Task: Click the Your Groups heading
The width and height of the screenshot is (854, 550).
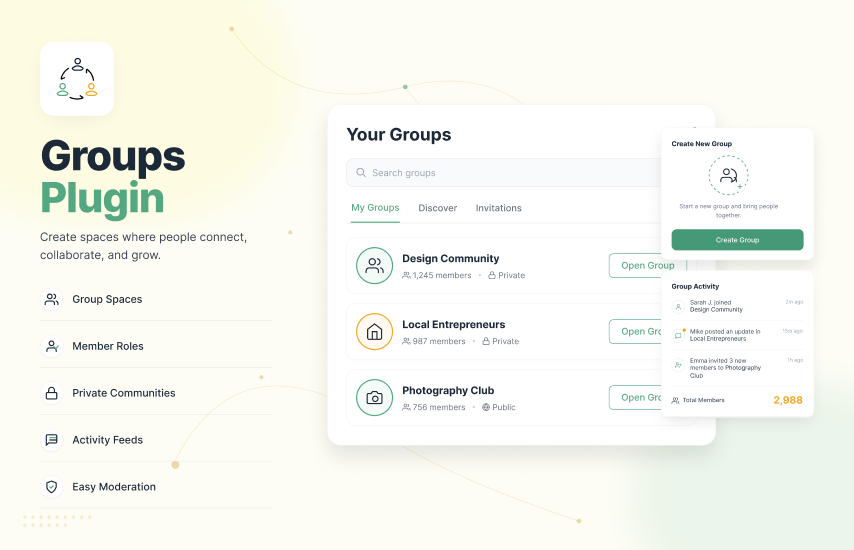Action: [399, 135]
